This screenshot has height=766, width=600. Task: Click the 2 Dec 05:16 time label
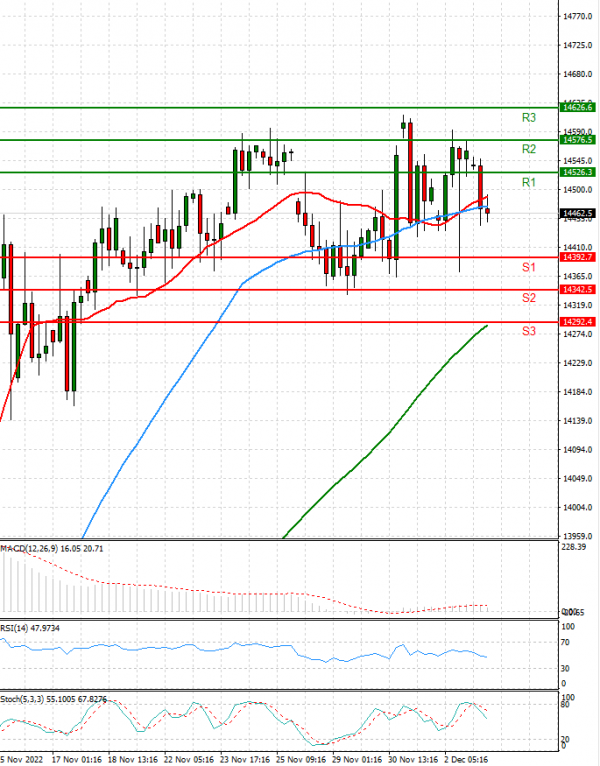click(467, 760)
